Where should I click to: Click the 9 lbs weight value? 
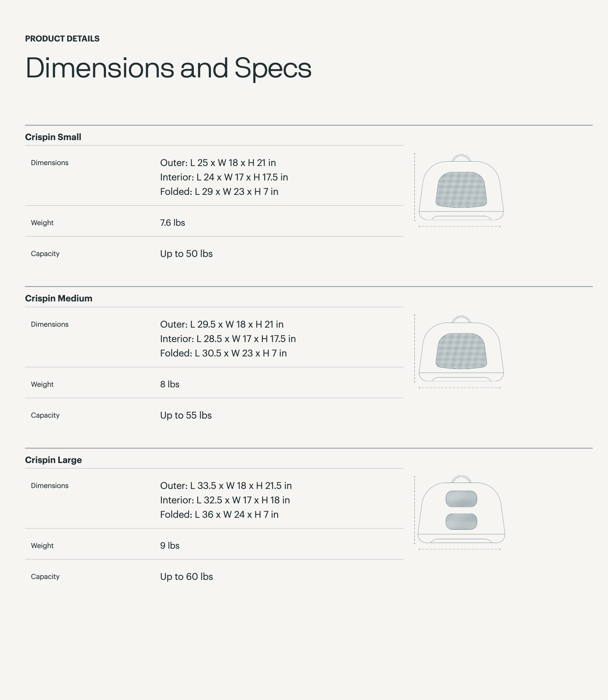point(170,545)
